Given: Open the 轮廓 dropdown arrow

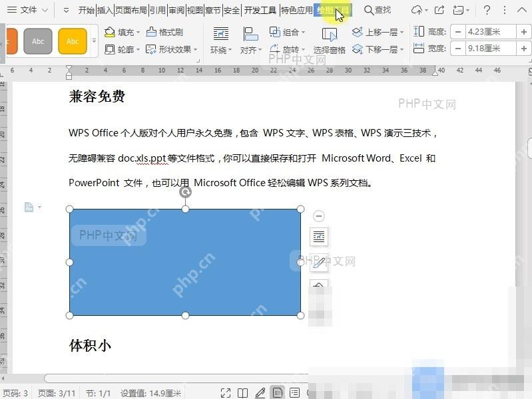Looking at the screenshot, I should [x=138, y=50].
